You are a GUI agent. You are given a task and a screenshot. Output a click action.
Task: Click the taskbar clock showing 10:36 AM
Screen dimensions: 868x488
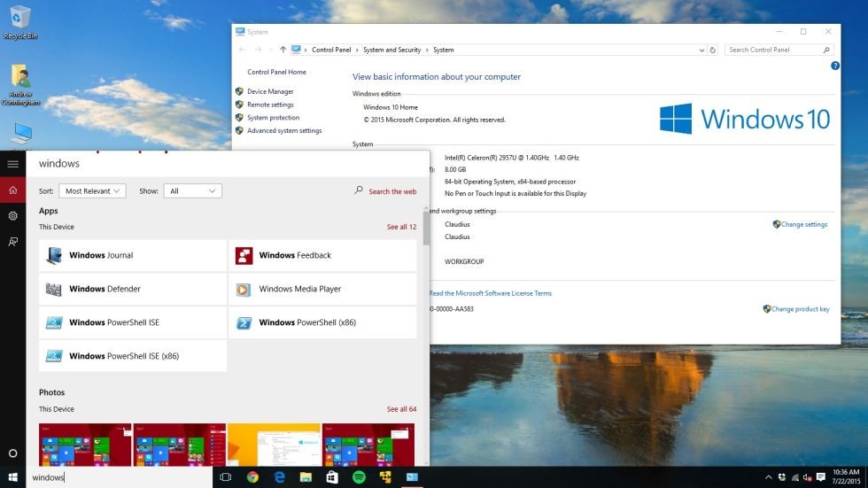[846, 477]
